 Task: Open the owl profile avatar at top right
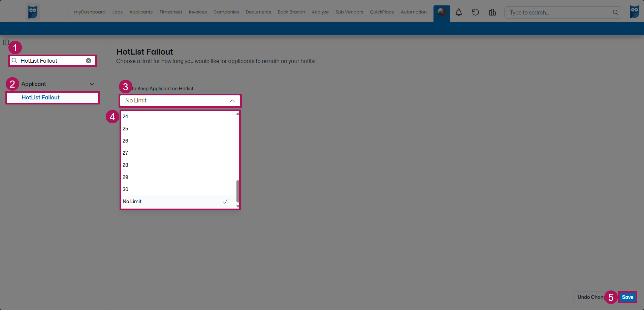click(635, 12)
